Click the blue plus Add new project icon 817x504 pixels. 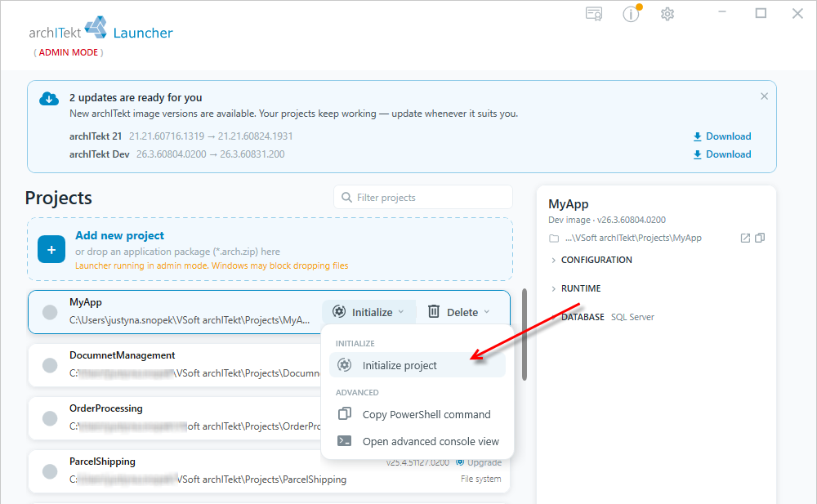click(x=51, y=249)
